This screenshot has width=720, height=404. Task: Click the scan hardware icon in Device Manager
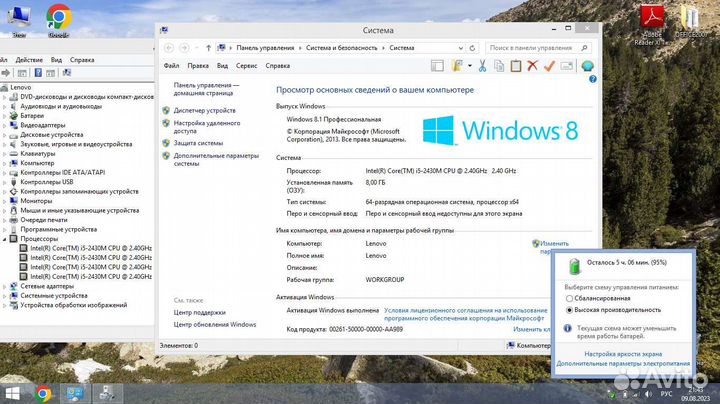[67, 73]
